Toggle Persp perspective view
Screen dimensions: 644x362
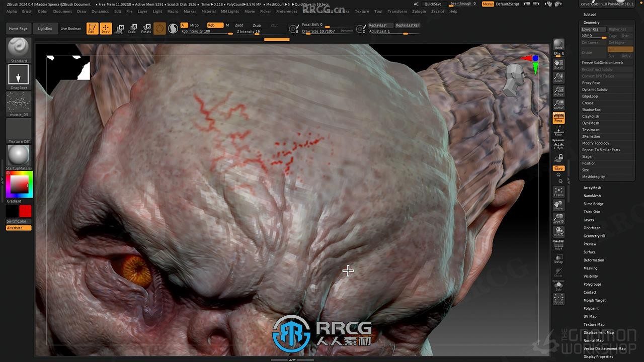[558, 118]
